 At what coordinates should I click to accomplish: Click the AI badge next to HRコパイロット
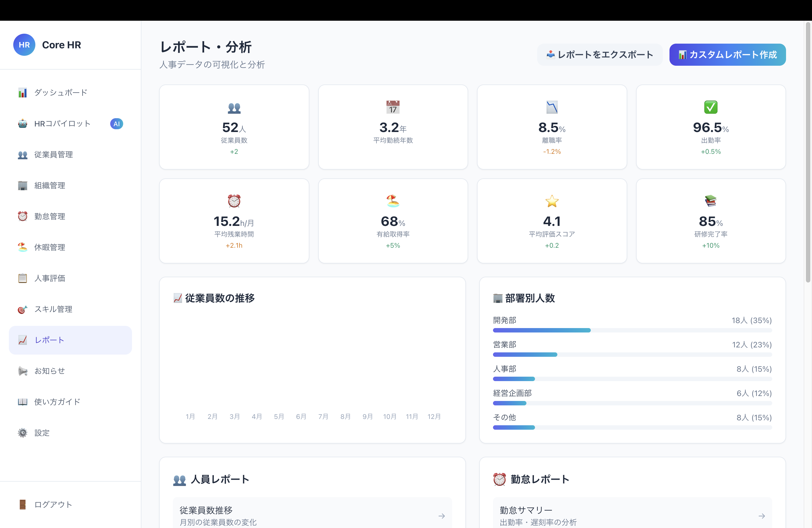[116, 123]
